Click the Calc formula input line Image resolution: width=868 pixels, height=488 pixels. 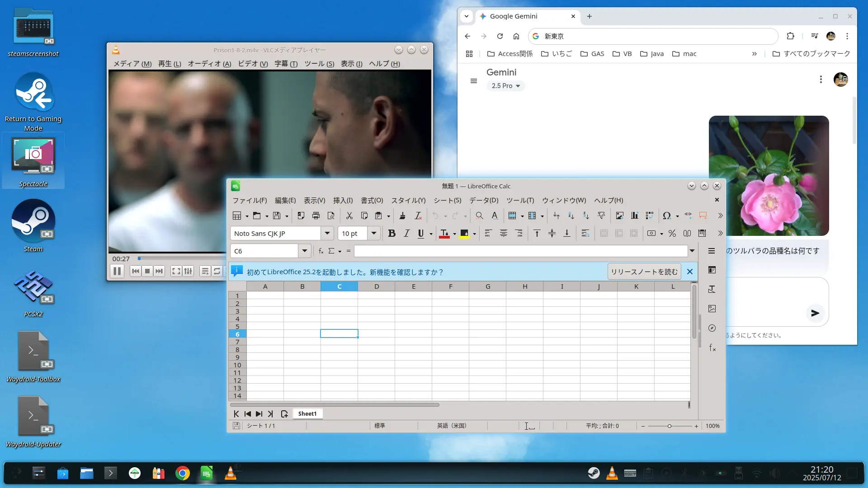[x=521, y=251]
